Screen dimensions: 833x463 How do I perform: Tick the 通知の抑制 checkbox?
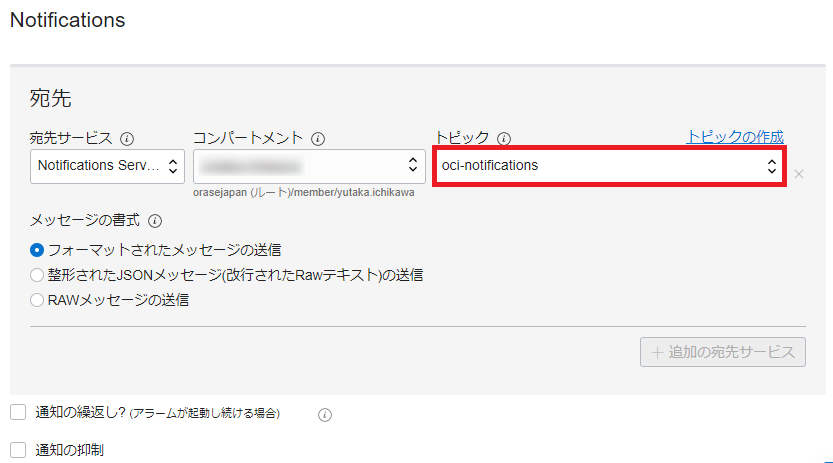pos(18,450)
